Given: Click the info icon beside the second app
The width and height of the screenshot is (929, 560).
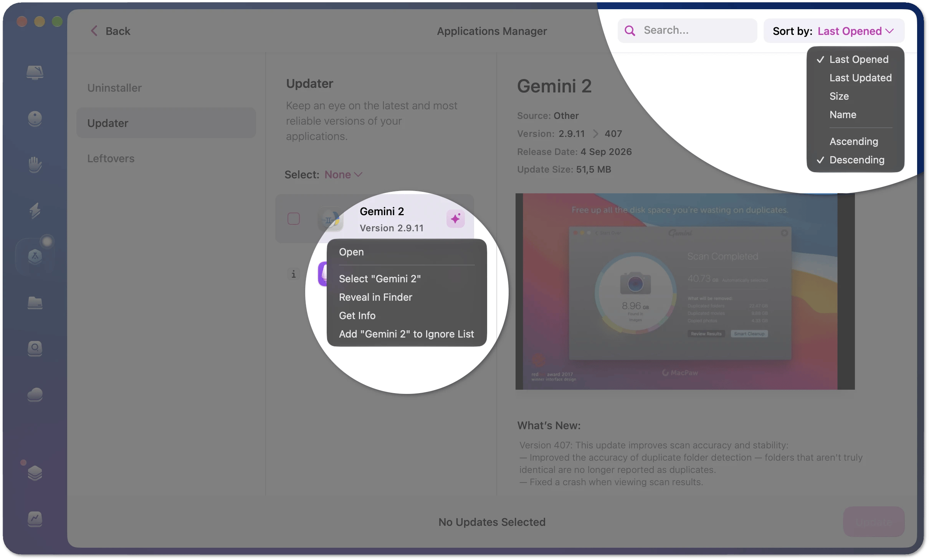Looking at the screenshot, I should pos(293,274).
